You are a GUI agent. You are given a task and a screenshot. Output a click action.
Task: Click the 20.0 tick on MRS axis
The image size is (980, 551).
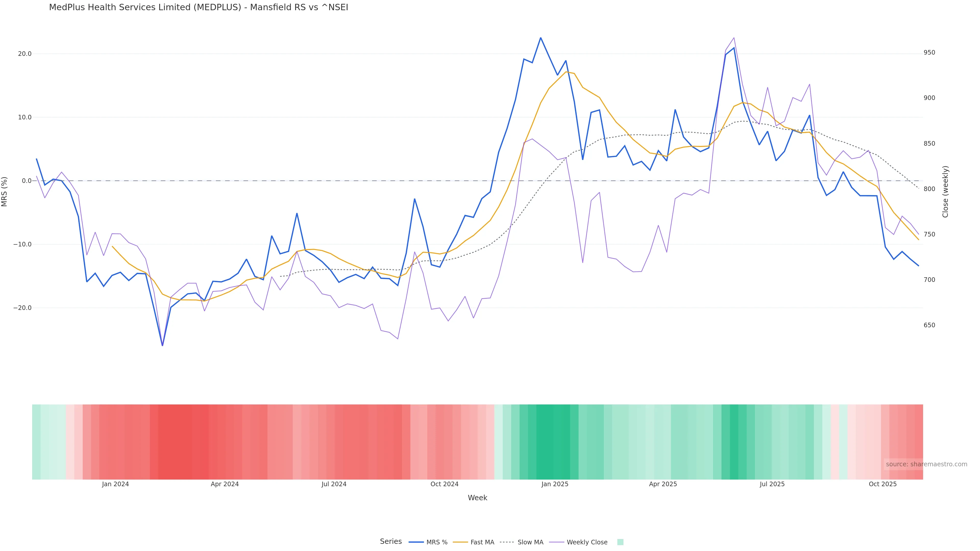pyautogui.click(x=25, y=54)
